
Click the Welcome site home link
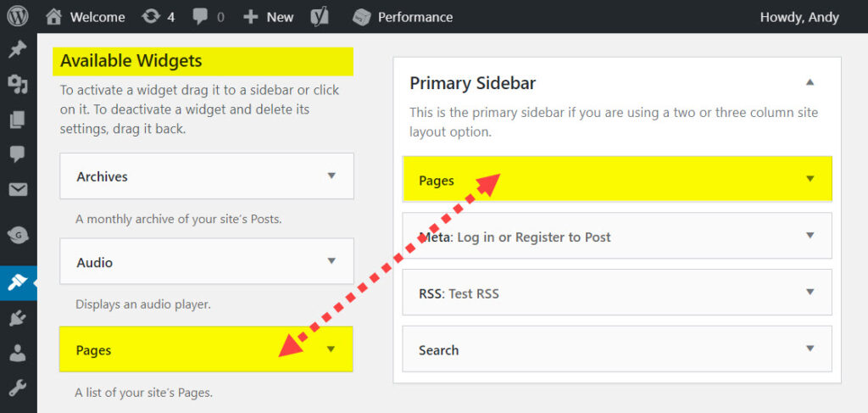(86, 17)
